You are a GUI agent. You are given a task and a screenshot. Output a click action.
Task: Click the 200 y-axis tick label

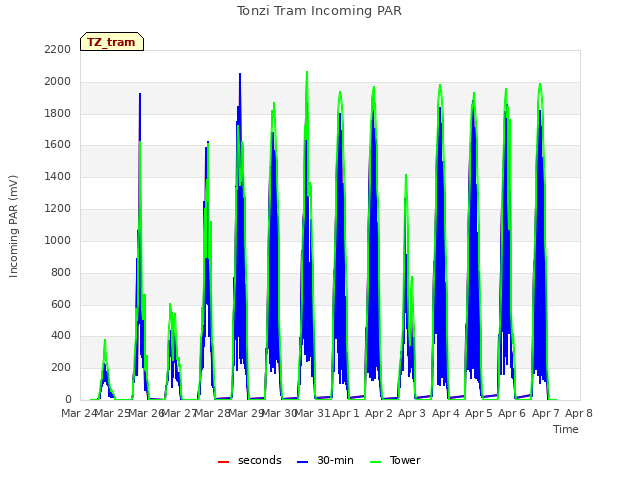[x=61, y=368]
